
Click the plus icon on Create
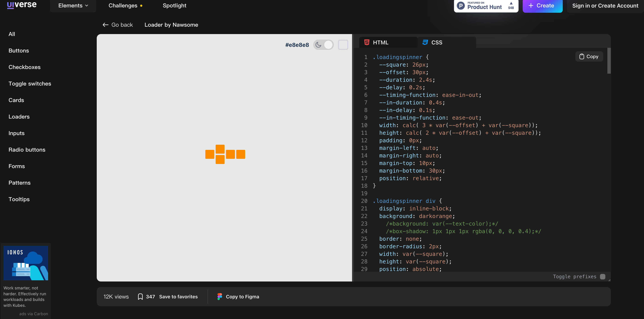click(531, 6)
